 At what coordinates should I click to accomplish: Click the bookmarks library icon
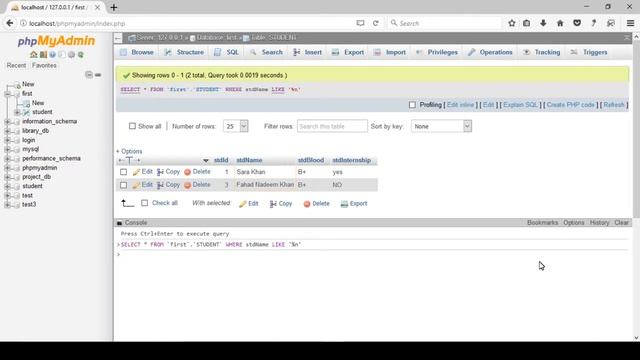[527, 23]
